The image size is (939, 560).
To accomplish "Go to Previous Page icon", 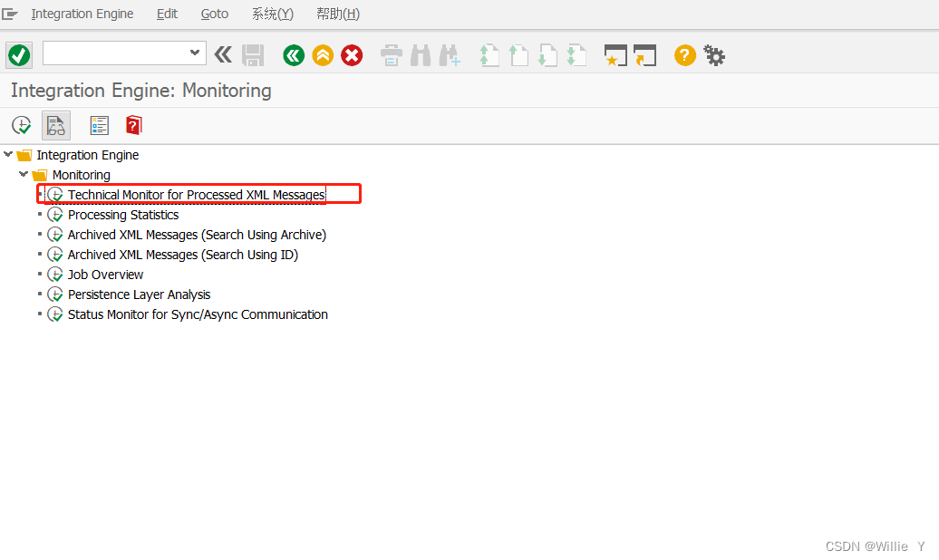I will [518, 55].
